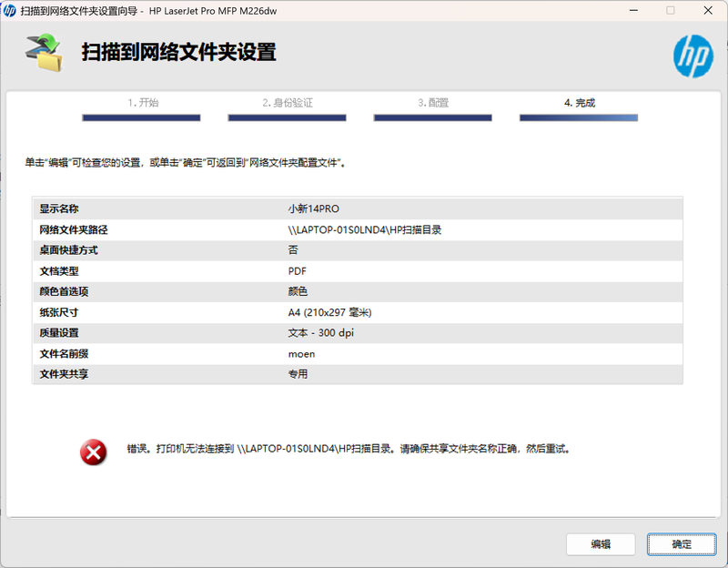This screenshot has width=728, height=568.
Task: Click the 纸张尺寸 row label
Action: 58,312
